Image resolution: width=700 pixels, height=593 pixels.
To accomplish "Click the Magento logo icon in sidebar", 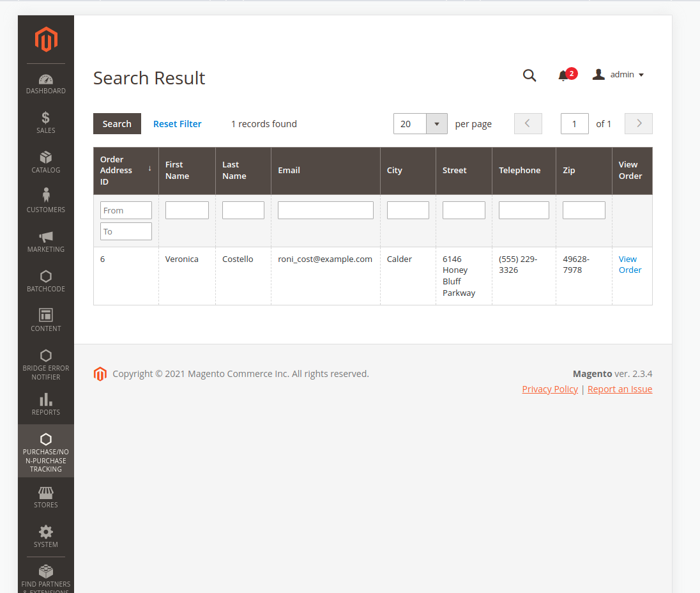I will point(46,40).
